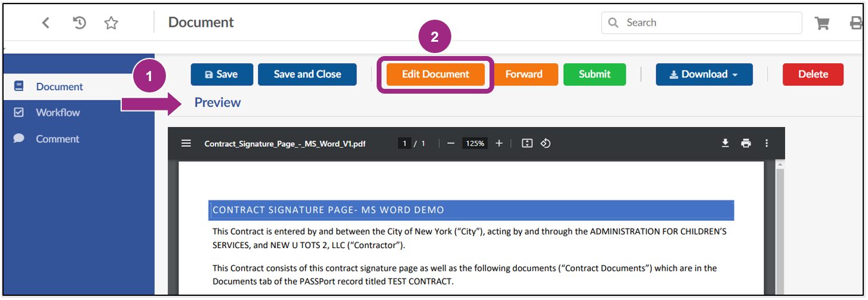Click the favorite star icon

(x=111, y=23)
